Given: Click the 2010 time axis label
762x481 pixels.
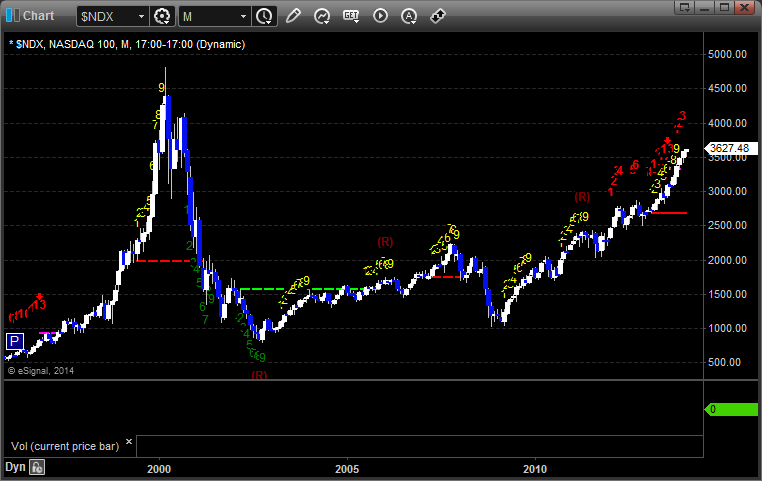Looking at the screenshot, I should coord(535,469).
